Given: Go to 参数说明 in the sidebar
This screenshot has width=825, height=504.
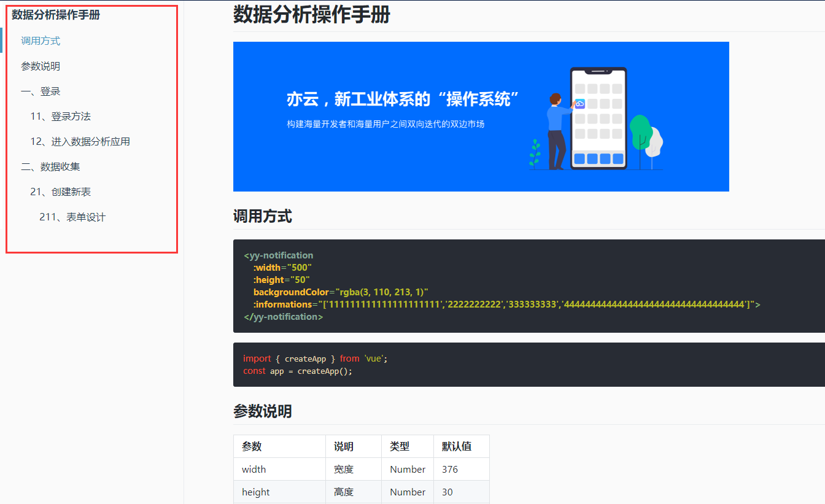Looking at the screenshot, I should click(x=41, y=66).
